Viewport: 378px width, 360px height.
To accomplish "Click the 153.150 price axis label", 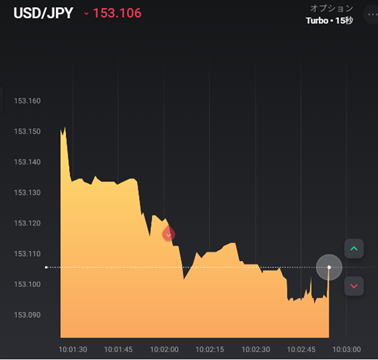I will click(x=27, y=131).
